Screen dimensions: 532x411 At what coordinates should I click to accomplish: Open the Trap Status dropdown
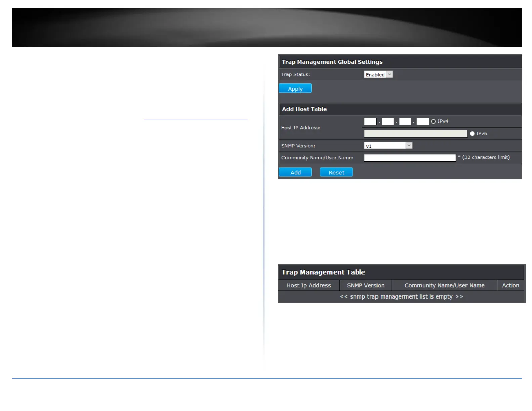coord(378,74)
